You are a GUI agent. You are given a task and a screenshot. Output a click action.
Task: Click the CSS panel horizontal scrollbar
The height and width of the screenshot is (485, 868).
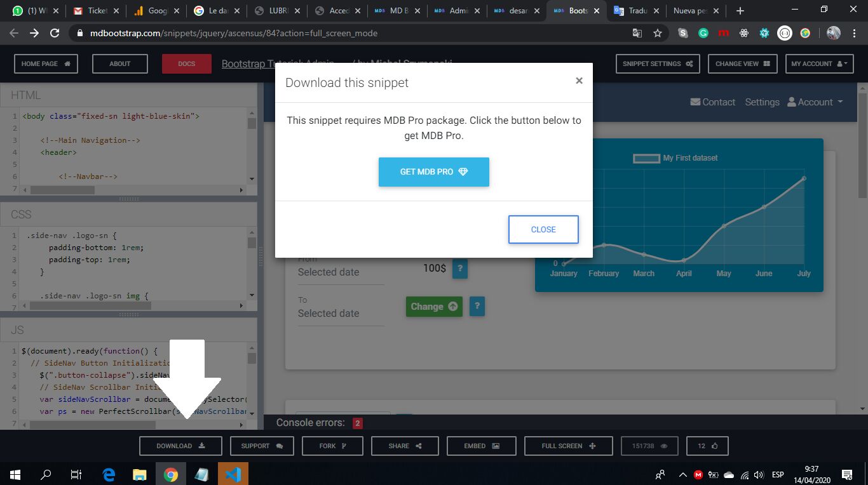coord(133,306)
